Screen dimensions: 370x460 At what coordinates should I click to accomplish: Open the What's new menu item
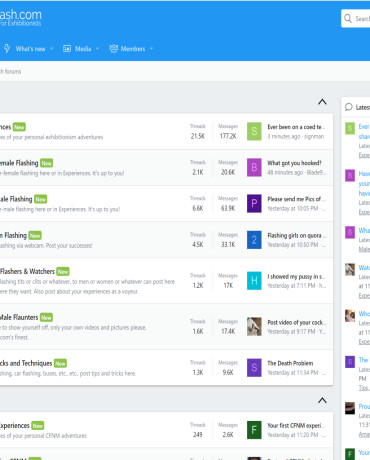(x=30, y=49)
